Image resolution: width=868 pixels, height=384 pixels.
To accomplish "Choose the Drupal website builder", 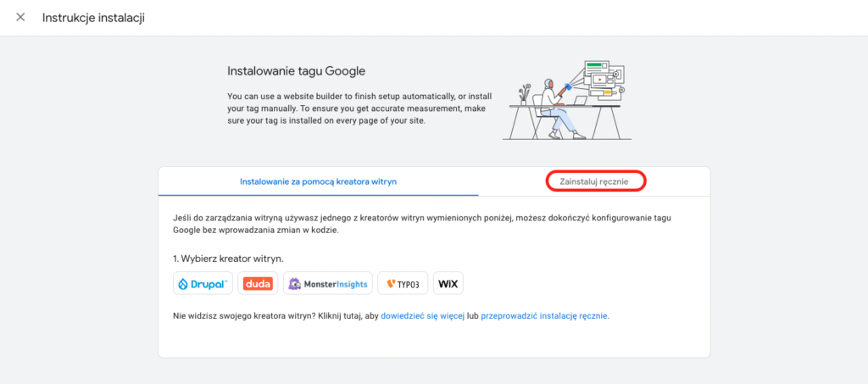I will click(x=203, y=284).
